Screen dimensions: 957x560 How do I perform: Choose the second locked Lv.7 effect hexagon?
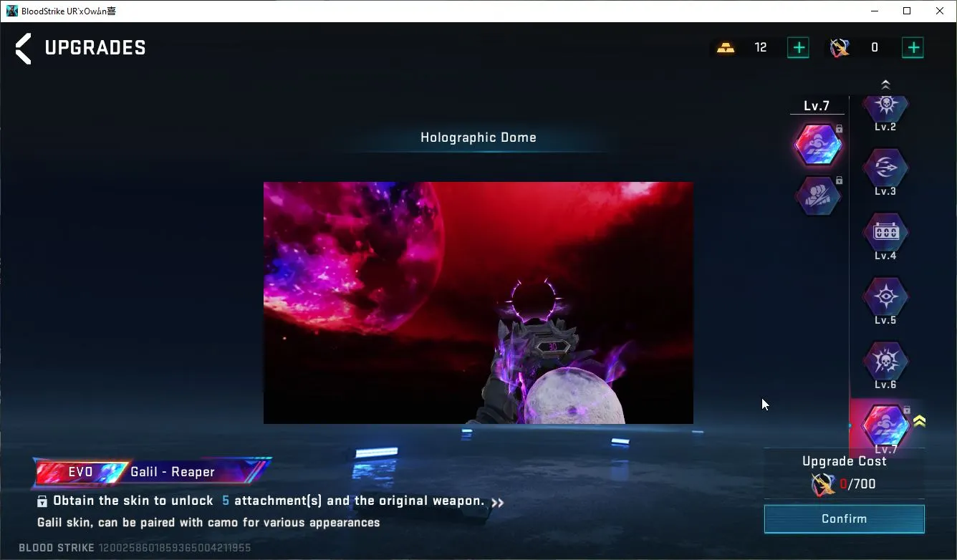click(x=817, y=195)
